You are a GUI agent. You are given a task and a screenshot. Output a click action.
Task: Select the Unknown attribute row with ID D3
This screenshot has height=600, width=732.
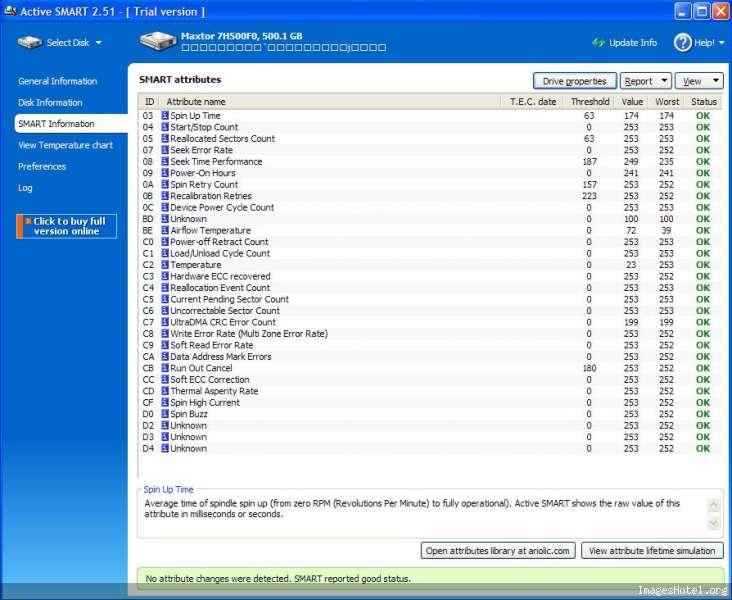[x=429, y=437]
